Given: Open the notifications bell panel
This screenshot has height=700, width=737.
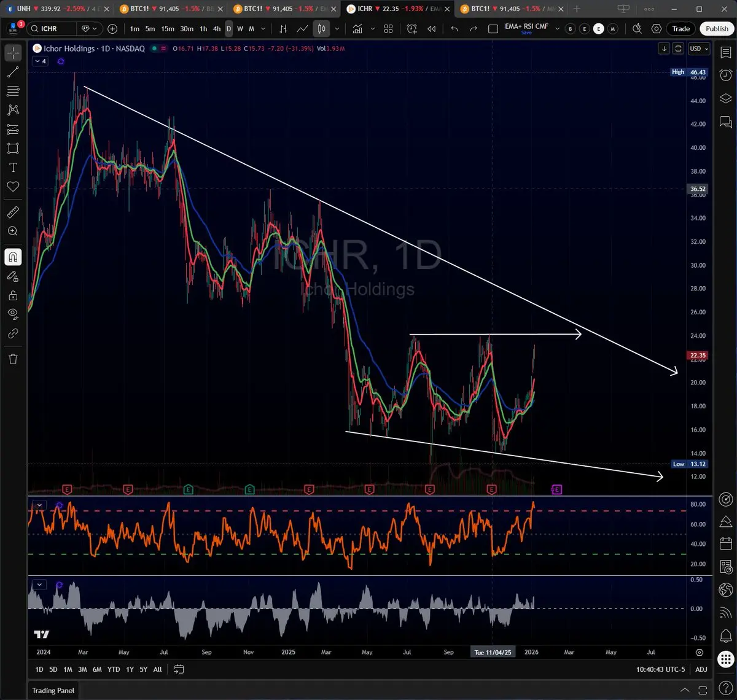Looking at the screenshot, I should 725,634.
